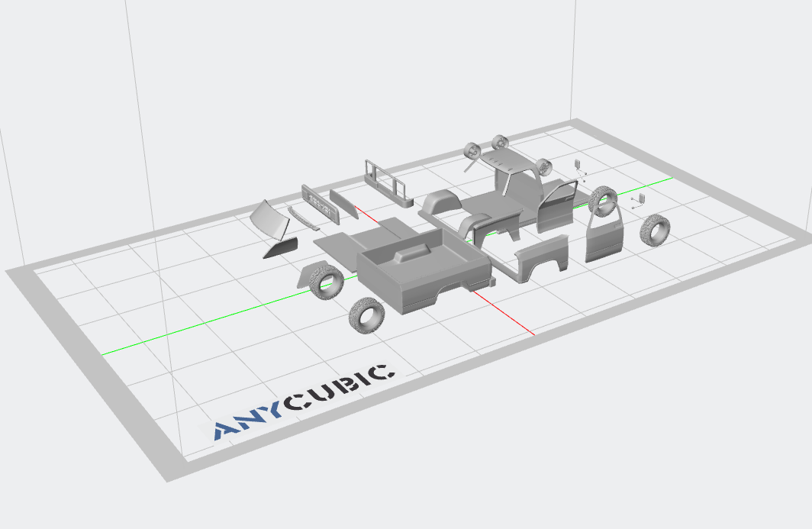This screenshot has height=529, width=812.
Task: Select the round light right of cab roof
Action: point(543,166)
